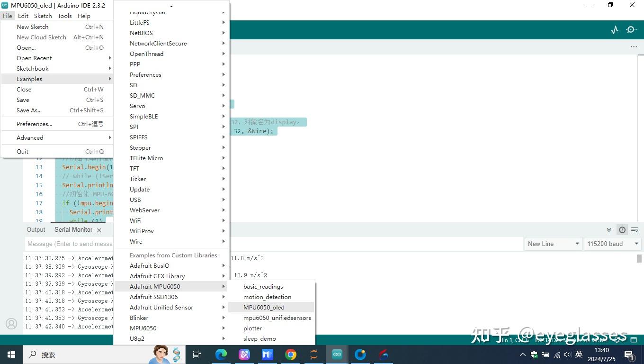The image size is (644, 364).
Task: Toggle autoscroll in Serial Monitor
Action: (609, 230)
